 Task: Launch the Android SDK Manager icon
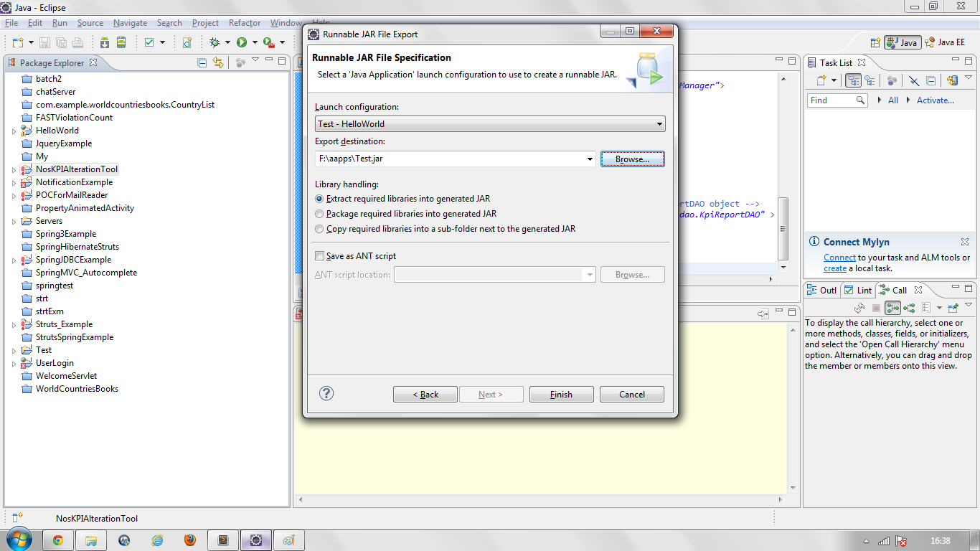pos(105,42)
